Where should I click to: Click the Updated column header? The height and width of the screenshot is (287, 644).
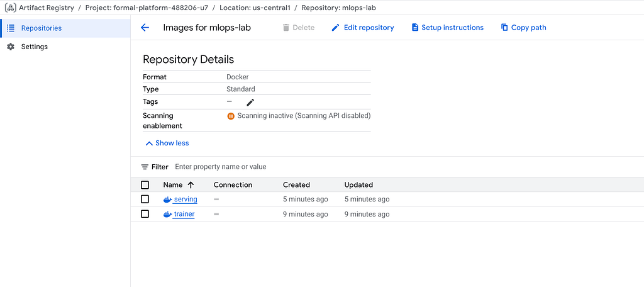pos(358,184)
